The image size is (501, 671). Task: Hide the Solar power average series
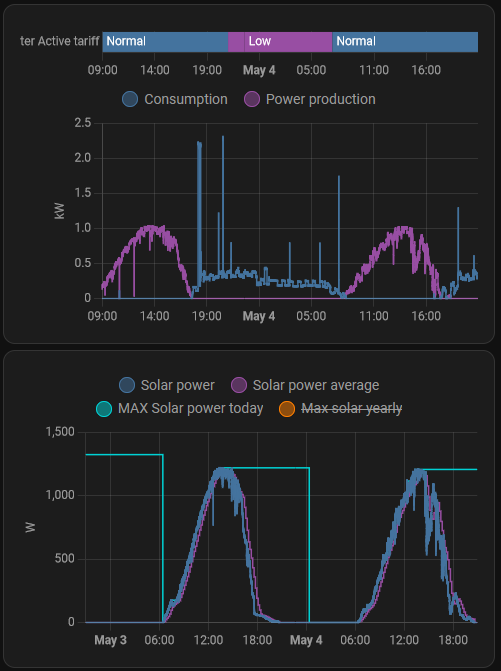tap(305, 385)
